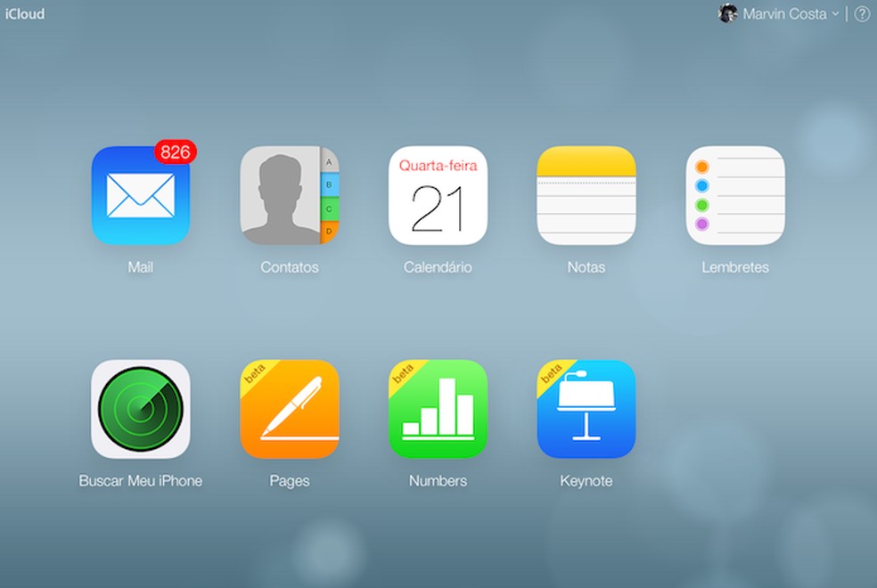Open the help question mark menu

pyautogui.click(x=861, y=13)
